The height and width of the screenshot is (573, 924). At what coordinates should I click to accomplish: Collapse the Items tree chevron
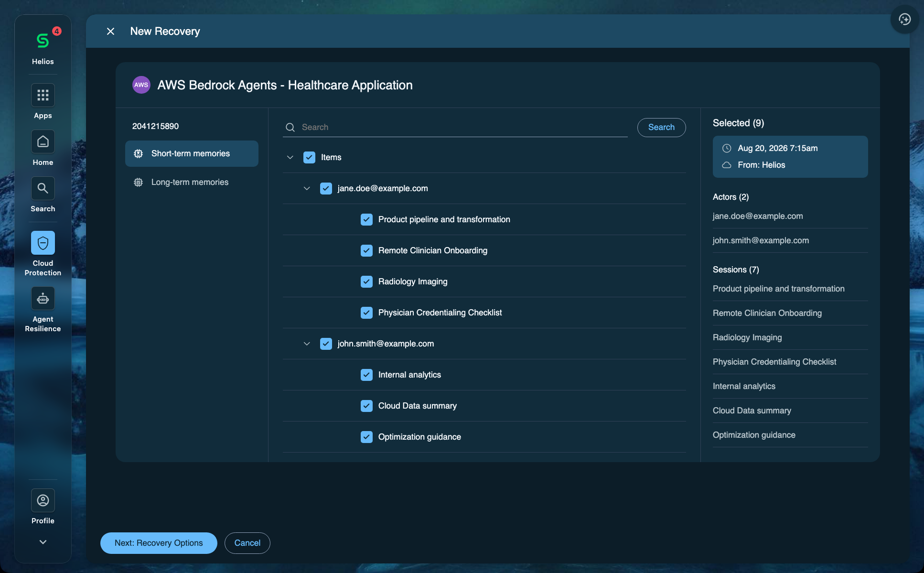tap(290, 157)
